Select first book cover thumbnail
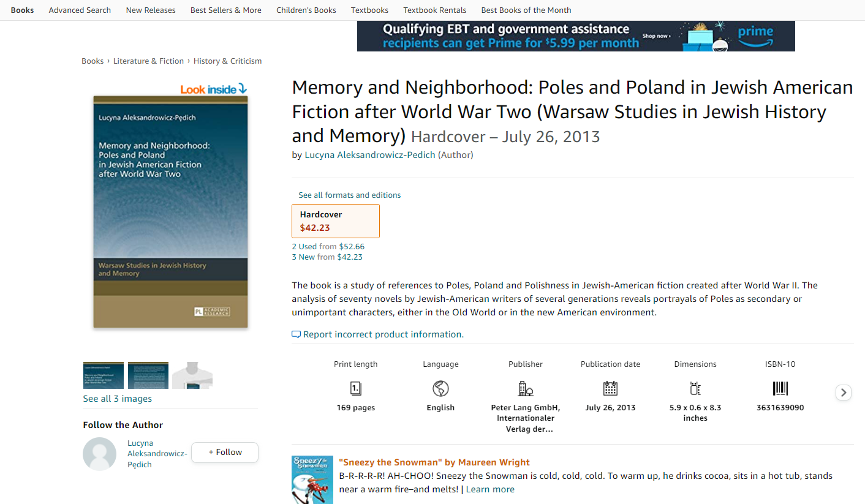This screenshot has height=504, width=865. (104, 375)
